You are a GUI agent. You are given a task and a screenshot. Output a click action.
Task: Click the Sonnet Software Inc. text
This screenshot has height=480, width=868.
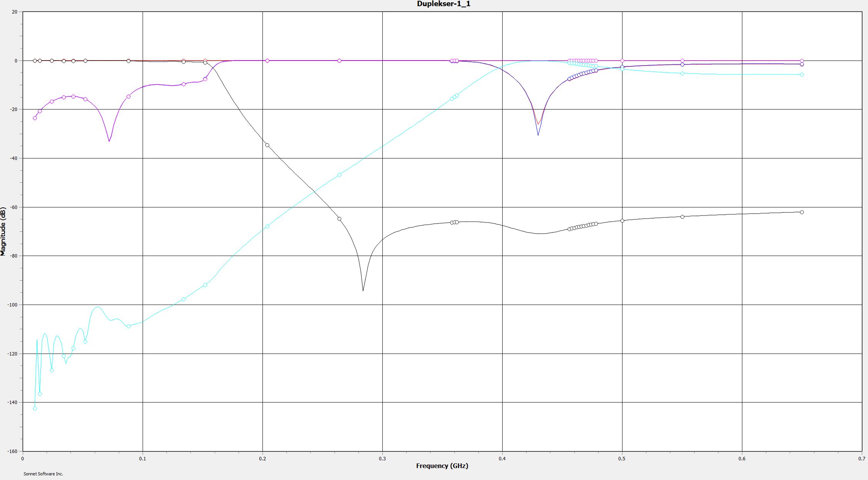pos(43,474)
